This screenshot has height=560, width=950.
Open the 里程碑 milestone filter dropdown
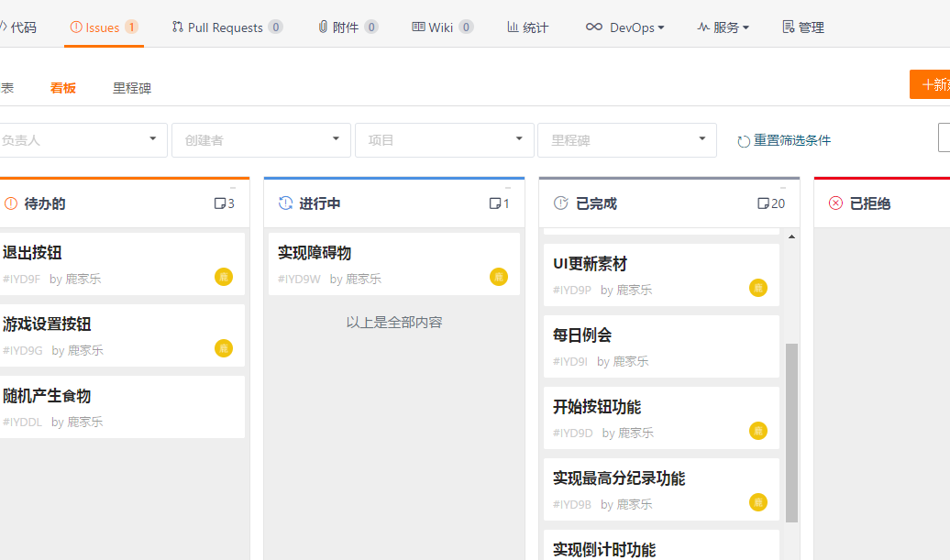[x=627, y=140]
